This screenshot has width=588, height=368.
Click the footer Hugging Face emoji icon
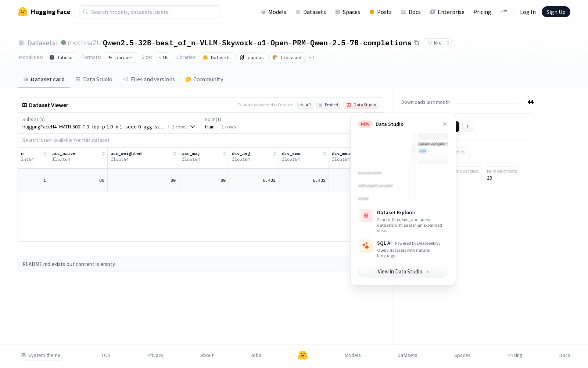(x=303, y=355)
